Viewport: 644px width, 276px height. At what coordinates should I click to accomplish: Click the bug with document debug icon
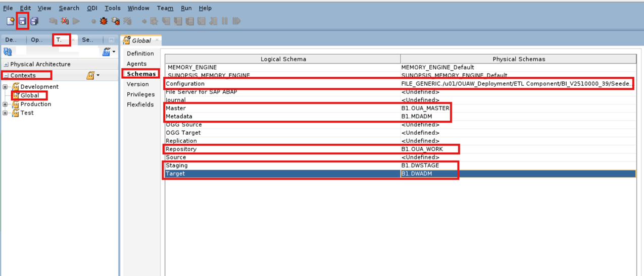tap(116, 21)
